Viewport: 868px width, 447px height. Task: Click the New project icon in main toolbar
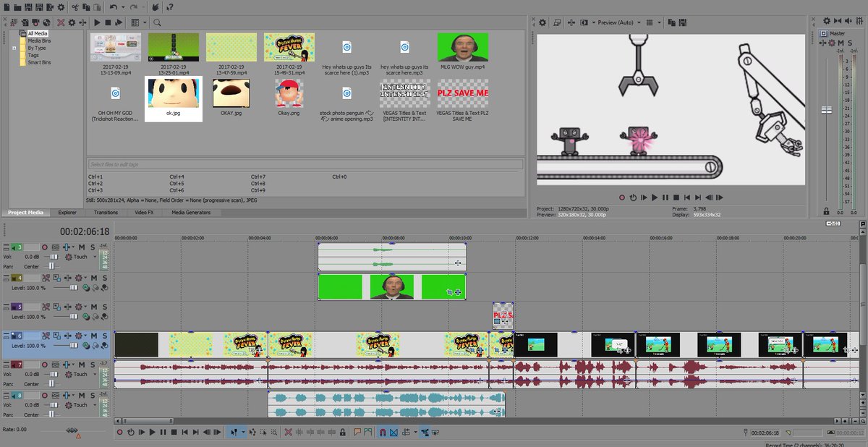[x=7, y=7]
